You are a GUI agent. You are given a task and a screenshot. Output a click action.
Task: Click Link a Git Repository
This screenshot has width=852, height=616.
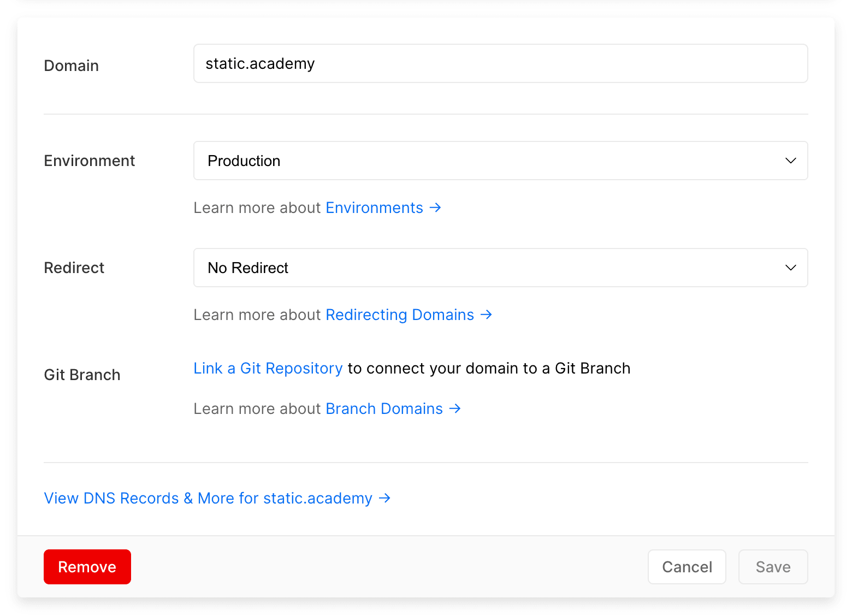pos(268,368)
